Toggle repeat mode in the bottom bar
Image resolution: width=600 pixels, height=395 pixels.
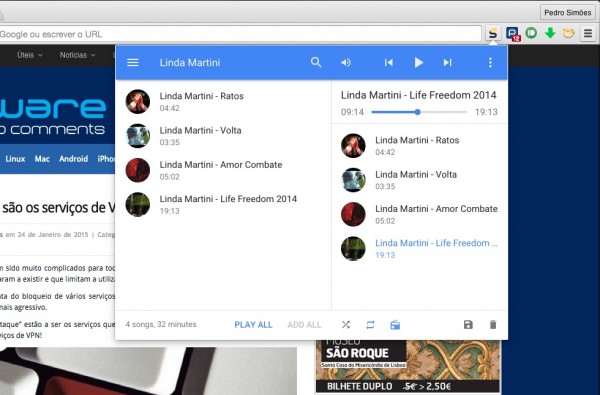tap(370, 325)
